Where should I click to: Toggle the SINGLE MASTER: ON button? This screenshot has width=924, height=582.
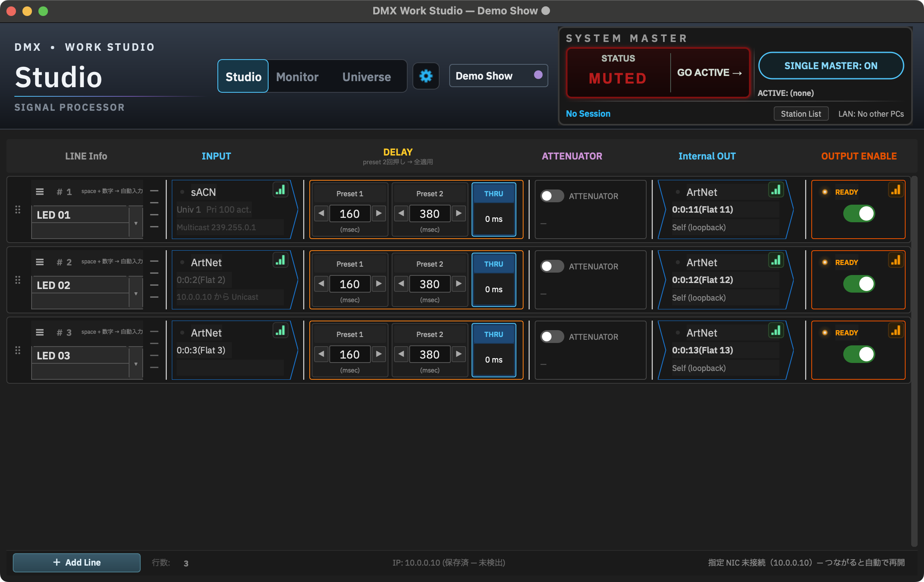click(831, 66)
